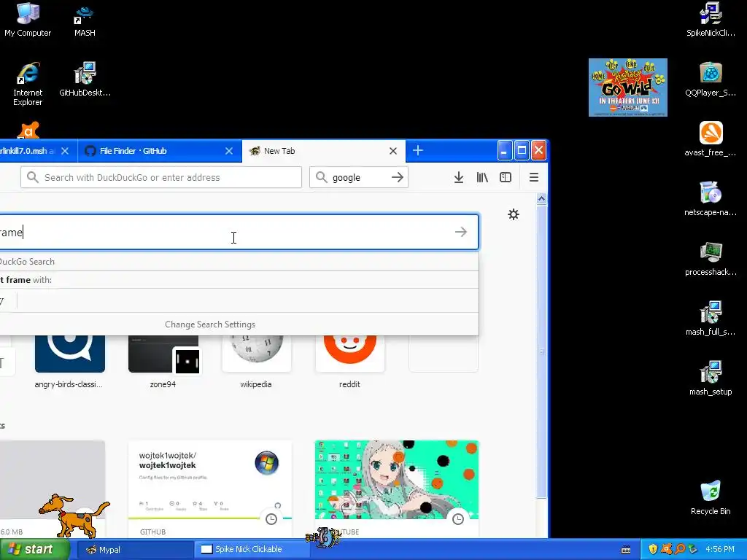This screenshot has height=560, width=747.
Task: Switch to File Finder · GitHub tab
Action: pyautogui.click(x=160, y=151)
